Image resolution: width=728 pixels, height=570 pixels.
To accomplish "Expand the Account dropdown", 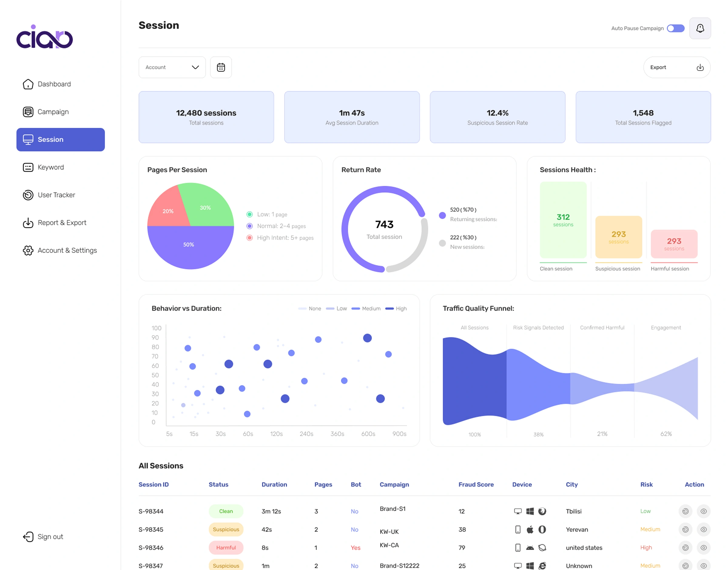I will pyautogui.click(x=172, y=67).
